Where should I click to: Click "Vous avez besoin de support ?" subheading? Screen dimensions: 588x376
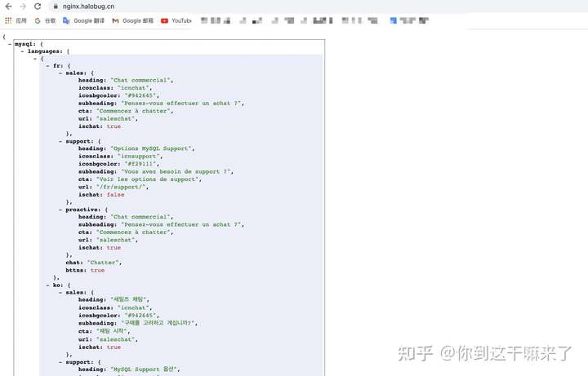pos(176,171)
